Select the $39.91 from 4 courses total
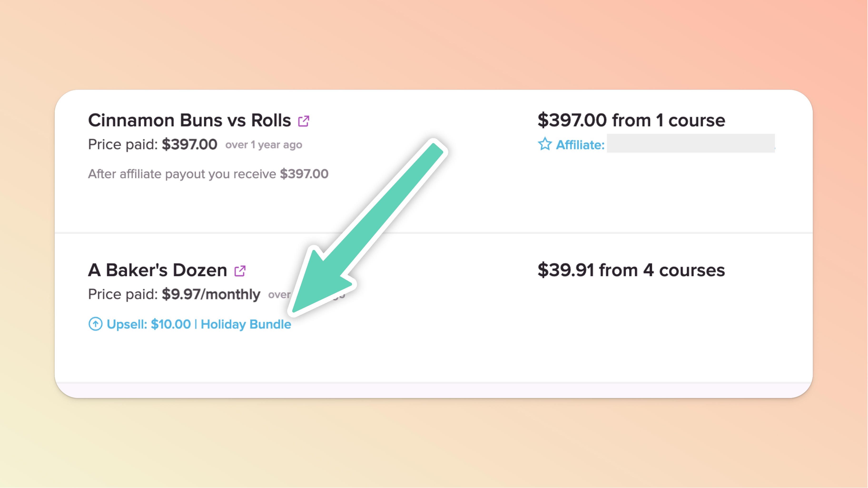This screenshot has width=868, height=488. pos(631,270)
